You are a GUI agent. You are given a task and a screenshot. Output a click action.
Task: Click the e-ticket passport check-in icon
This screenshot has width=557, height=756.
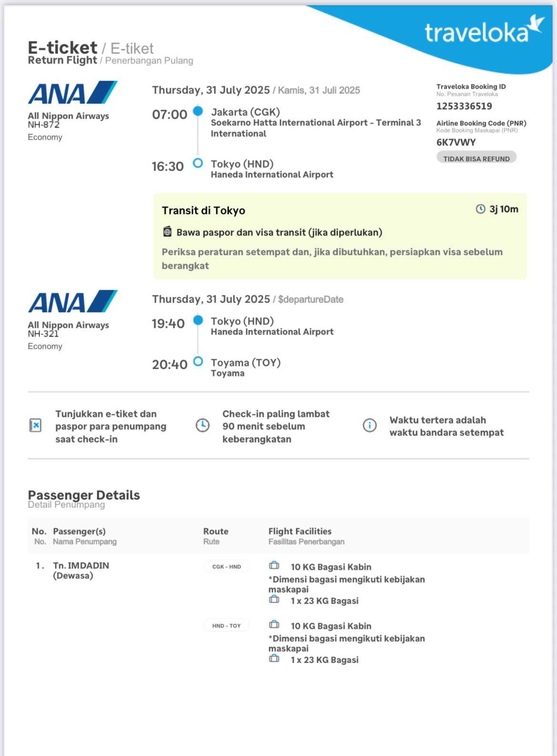click(35, 425)
